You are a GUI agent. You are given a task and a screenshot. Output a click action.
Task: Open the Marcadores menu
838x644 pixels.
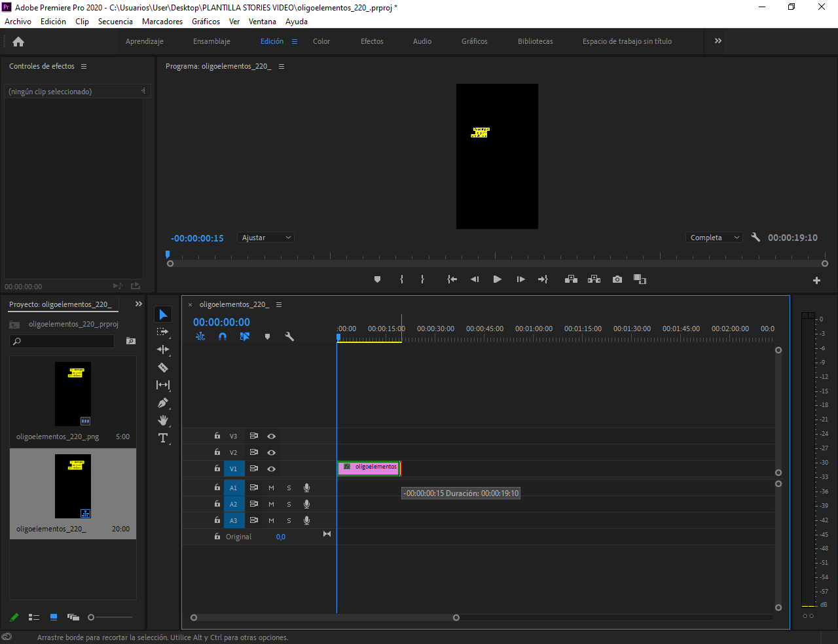click(162, 22)
